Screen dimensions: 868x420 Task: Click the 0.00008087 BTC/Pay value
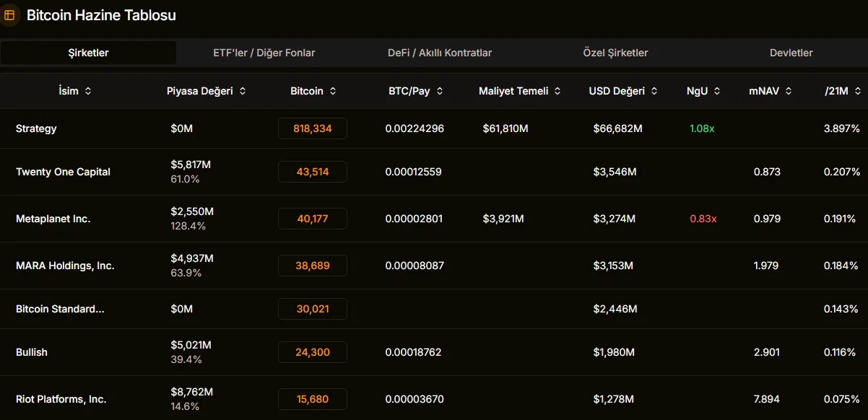coord(415,266)
